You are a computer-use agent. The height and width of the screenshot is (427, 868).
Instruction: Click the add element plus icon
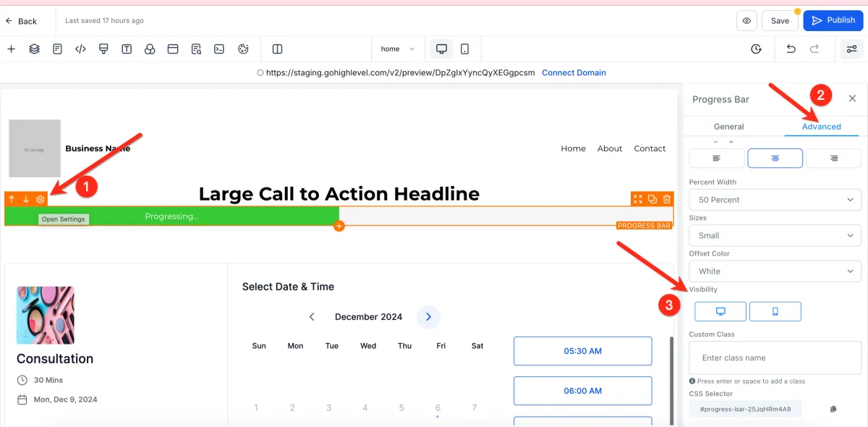click(11, 49)
